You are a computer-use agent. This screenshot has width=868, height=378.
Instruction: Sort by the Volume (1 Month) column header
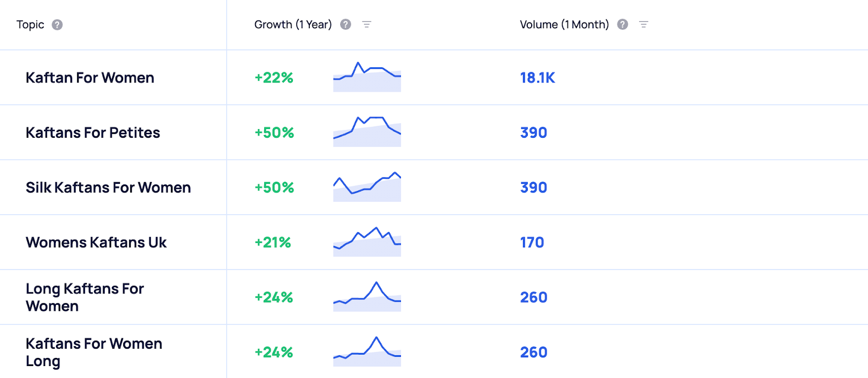pos(564,24)
